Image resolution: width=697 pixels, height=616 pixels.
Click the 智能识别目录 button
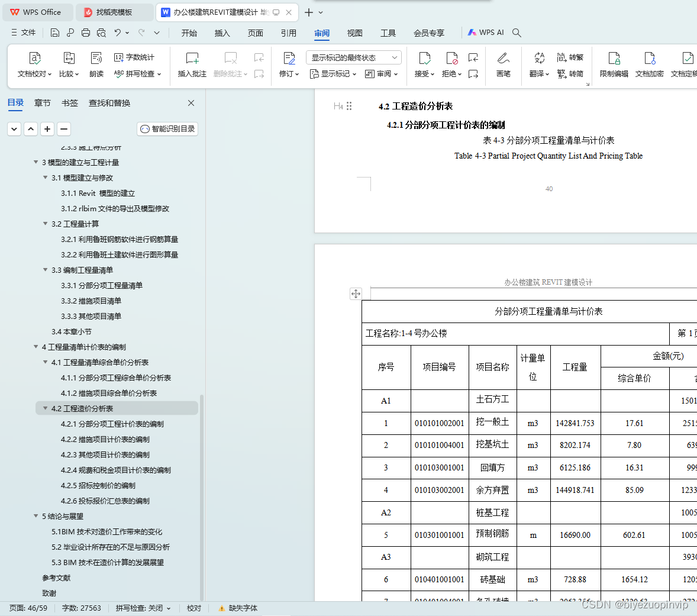[167, 129]
